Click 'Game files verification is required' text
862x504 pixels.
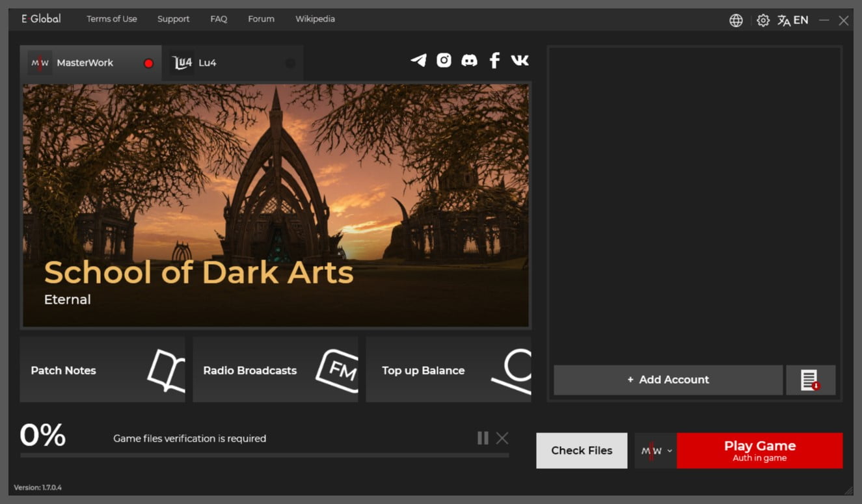(189, 438)
